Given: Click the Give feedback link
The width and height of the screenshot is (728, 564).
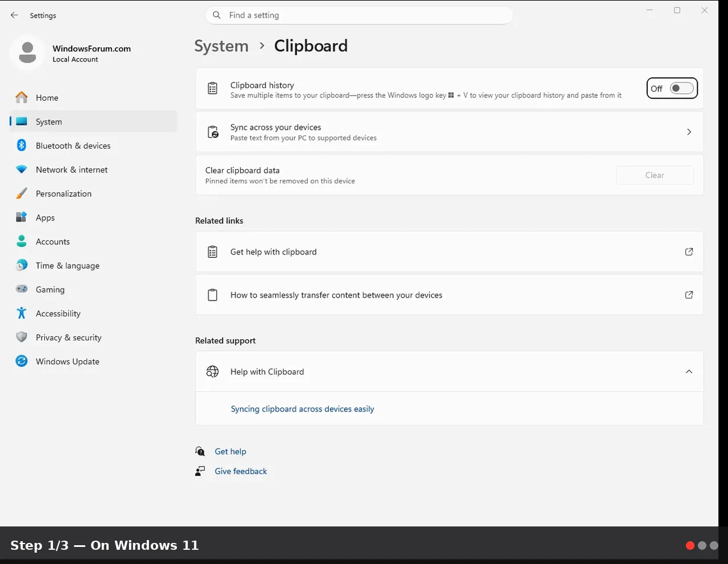Looking at the screenshot, I should 241,471.
